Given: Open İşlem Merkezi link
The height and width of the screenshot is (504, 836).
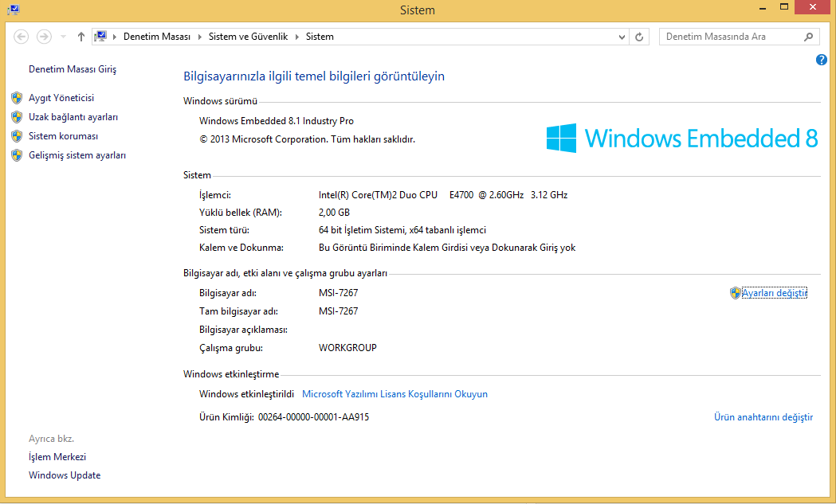Looking at the screenshot, I should [57, 456].
